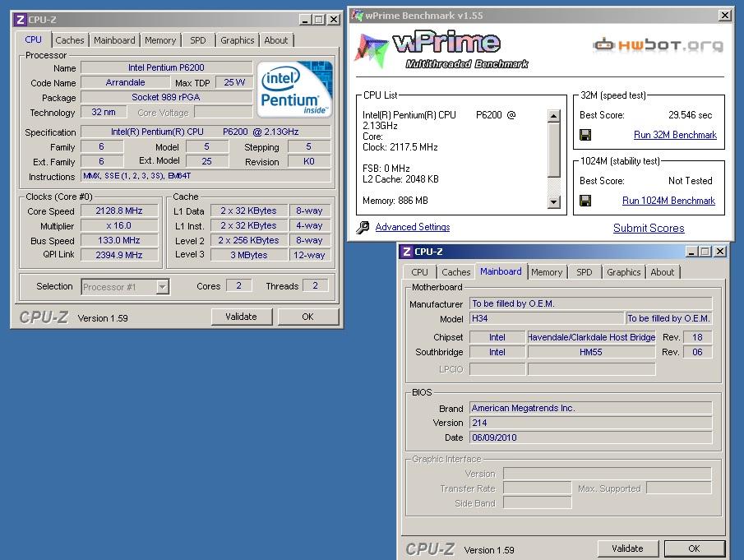Image resolution: width=744 pixels, height=560 pixels.
Task: Close the wPrime Benchmark window
Action: click(725, 15)
